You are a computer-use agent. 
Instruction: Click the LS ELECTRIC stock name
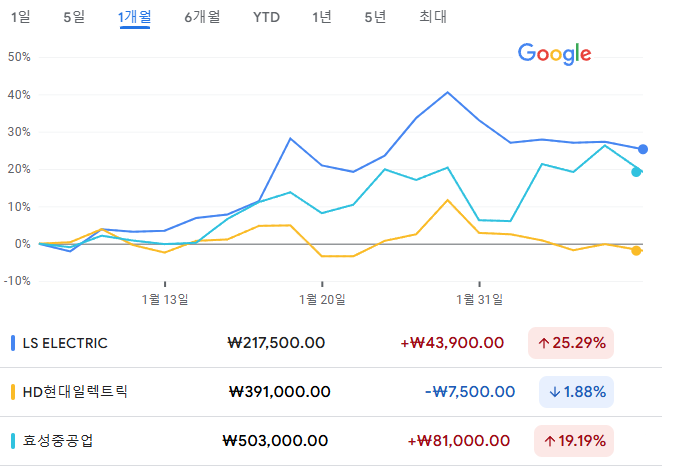65,343
